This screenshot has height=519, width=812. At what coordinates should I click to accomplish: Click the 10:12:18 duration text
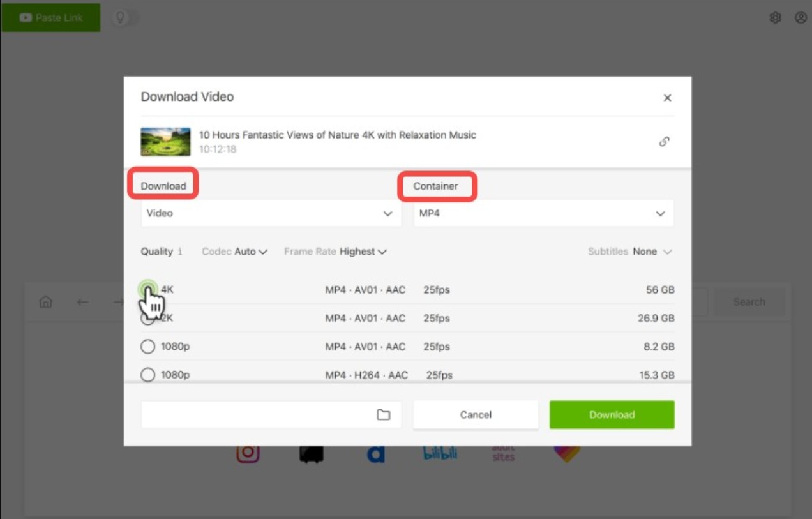(218, 149)
